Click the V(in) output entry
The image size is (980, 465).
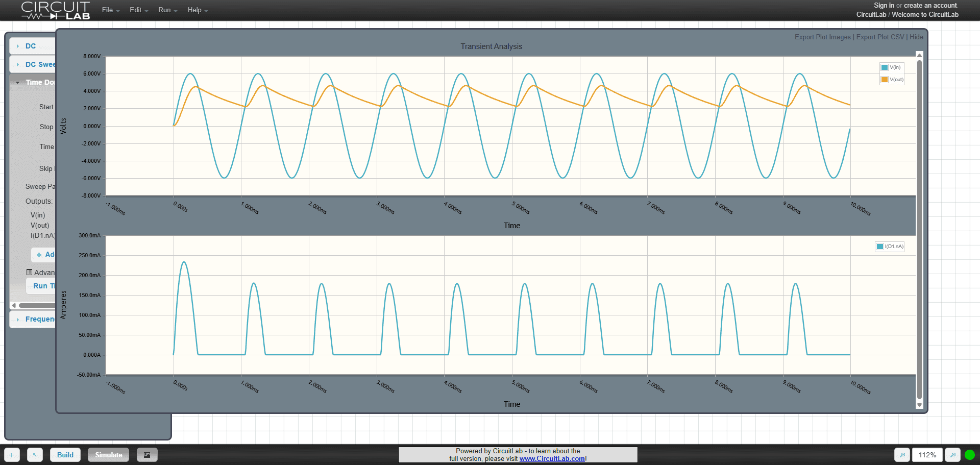(38, 215)
